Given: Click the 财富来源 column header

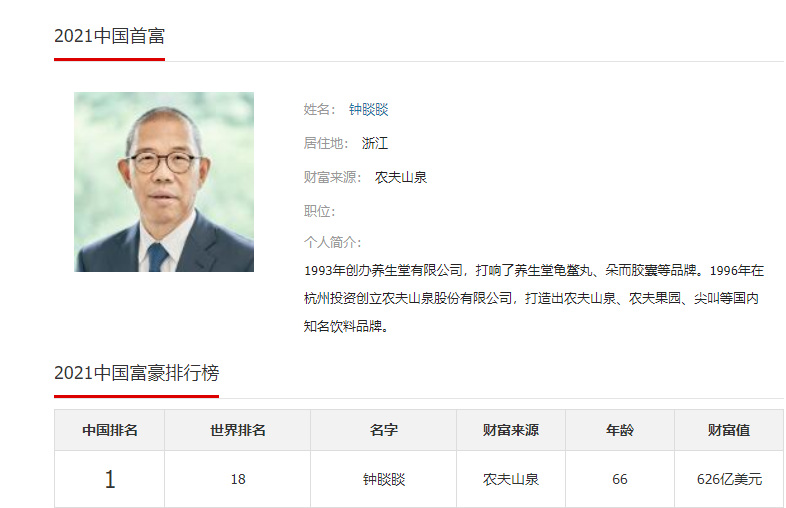Looking at the screenshot, I should pyautogui.click(x=511, y=430).
